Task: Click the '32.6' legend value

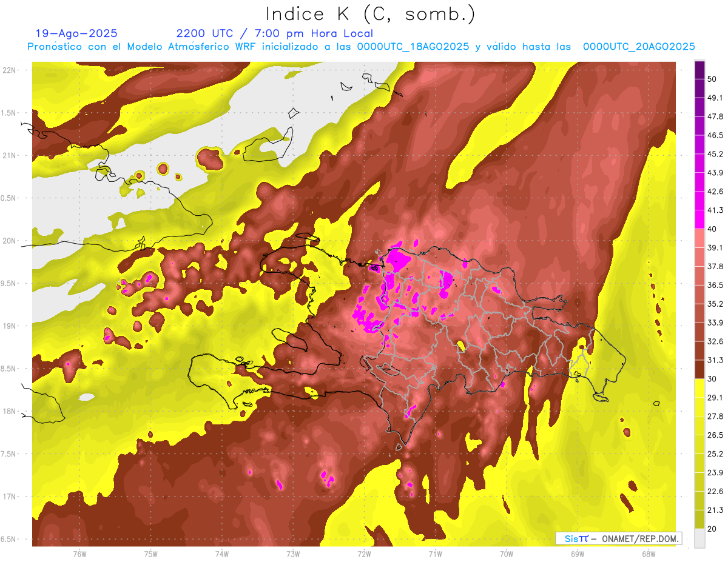Action: point(715,341)
